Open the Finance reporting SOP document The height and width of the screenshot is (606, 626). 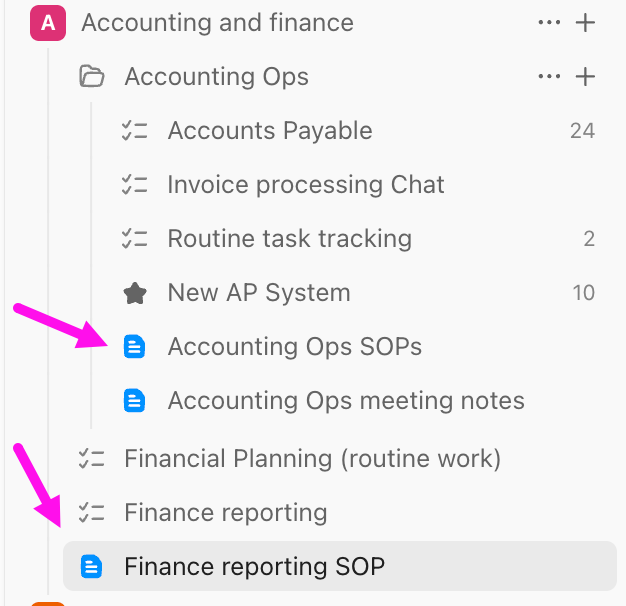[x=254, y=567]
